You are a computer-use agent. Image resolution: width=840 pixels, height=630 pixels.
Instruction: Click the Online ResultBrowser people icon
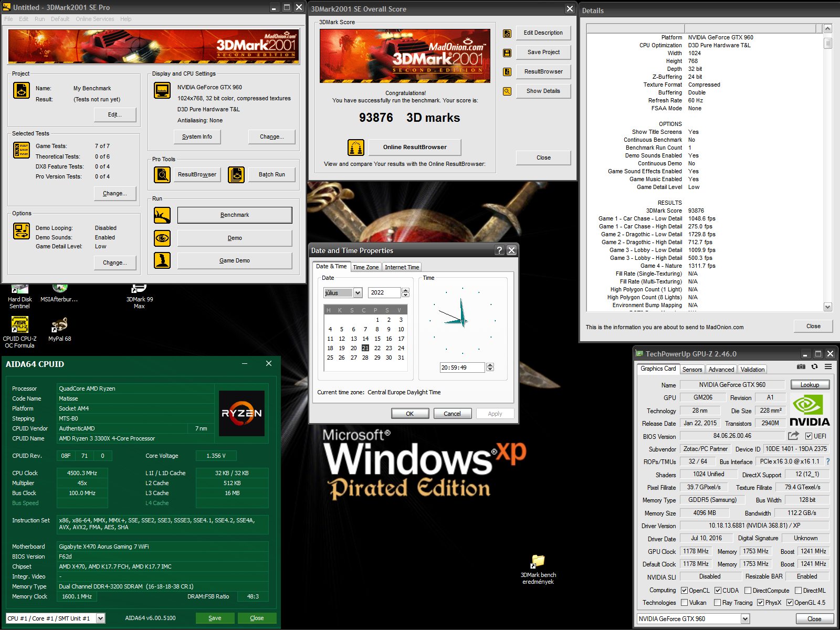(x=356, y=148)
